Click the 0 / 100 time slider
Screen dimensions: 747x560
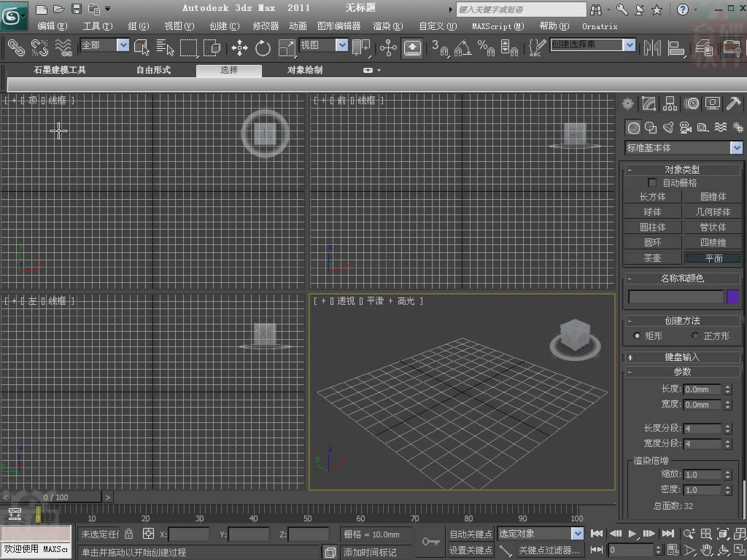click(55, 497)
